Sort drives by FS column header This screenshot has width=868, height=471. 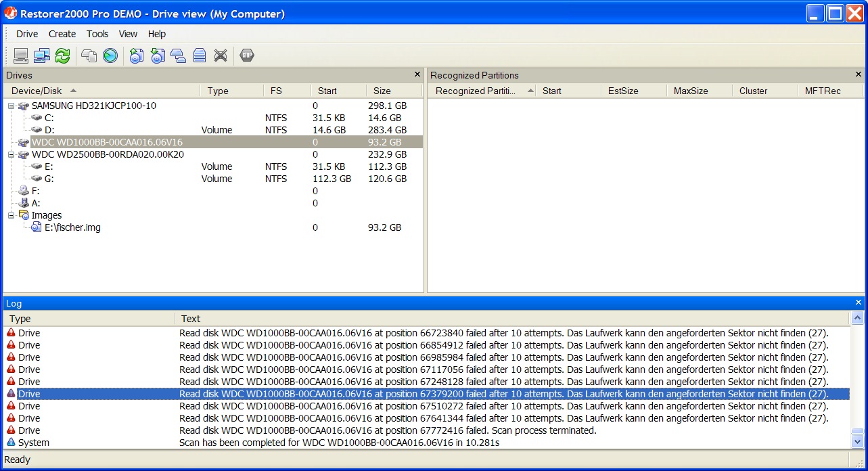287,91
